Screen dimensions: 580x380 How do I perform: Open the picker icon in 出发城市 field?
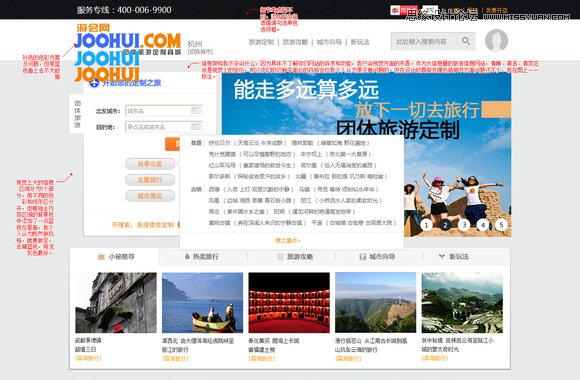click(196, 111)
